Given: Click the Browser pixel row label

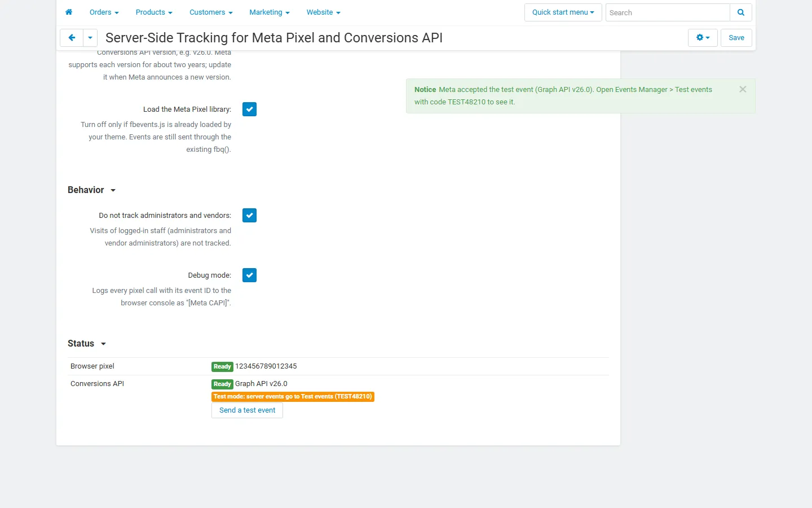Looking at the screenshot, I should point(92,366).
